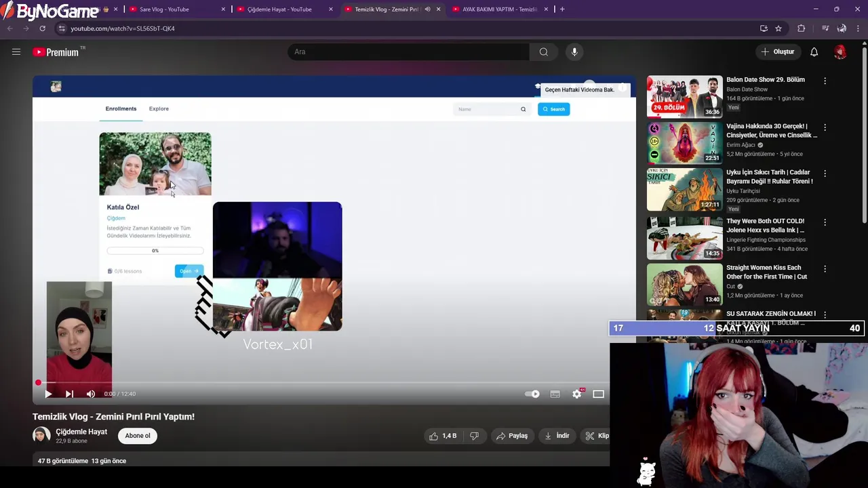Image resolution: width=868 pixels, height=488 pixels.
Task: Open more options for Straight Women Kiss video
Action: click(825, 269)
